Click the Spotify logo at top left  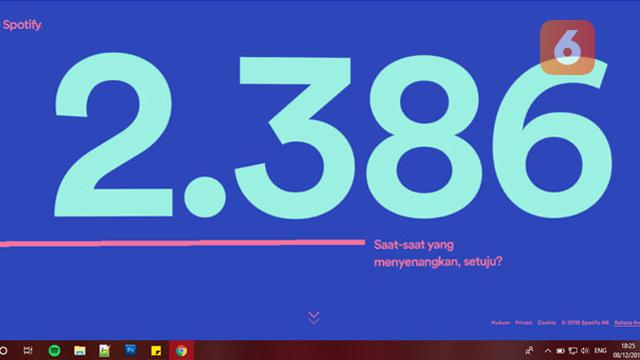pyautogui.click(x=22, y=25)
